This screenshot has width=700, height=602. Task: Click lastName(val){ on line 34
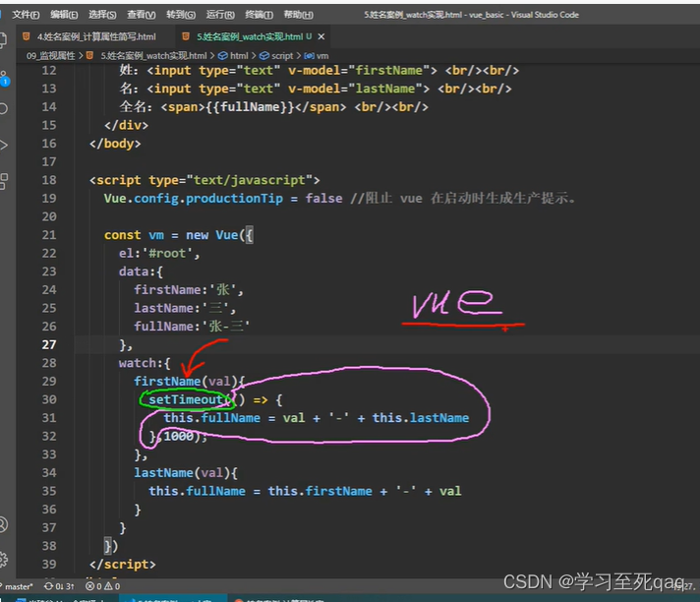point(186,473)
